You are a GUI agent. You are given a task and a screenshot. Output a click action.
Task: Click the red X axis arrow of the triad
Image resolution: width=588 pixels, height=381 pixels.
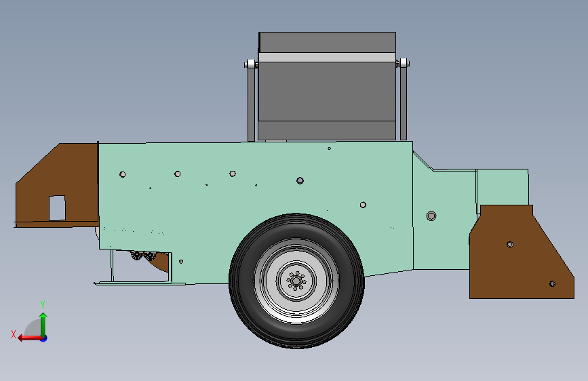click(29, 338)
